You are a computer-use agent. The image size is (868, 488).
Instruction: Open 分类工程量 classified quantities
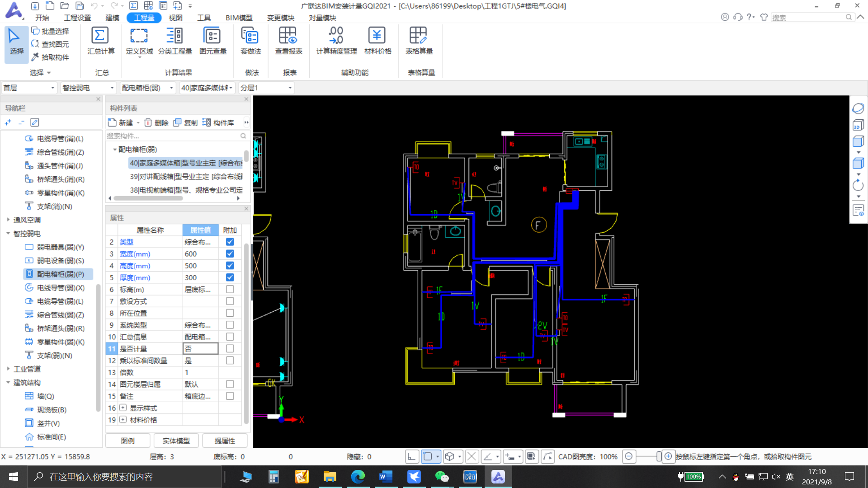(175, 41)
